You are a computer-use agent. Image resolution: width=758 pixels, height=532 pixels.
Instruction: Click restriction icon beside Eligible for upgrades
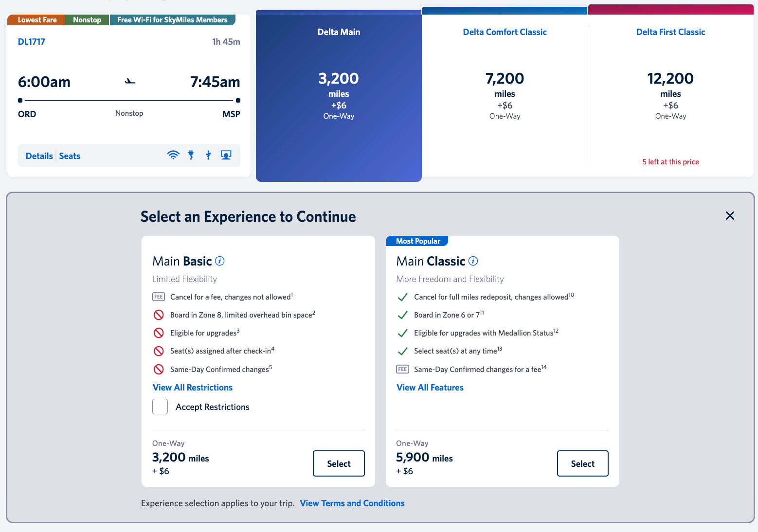tap(159, 333)
